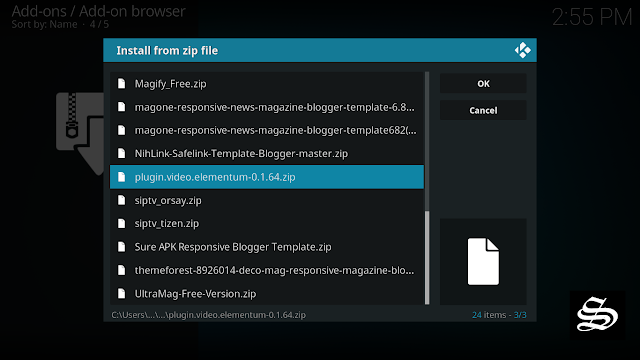Select NihLink-Safelink-Template-Blogger-master.zip
Screen dimensions: 640x360
tap(267, 153)
